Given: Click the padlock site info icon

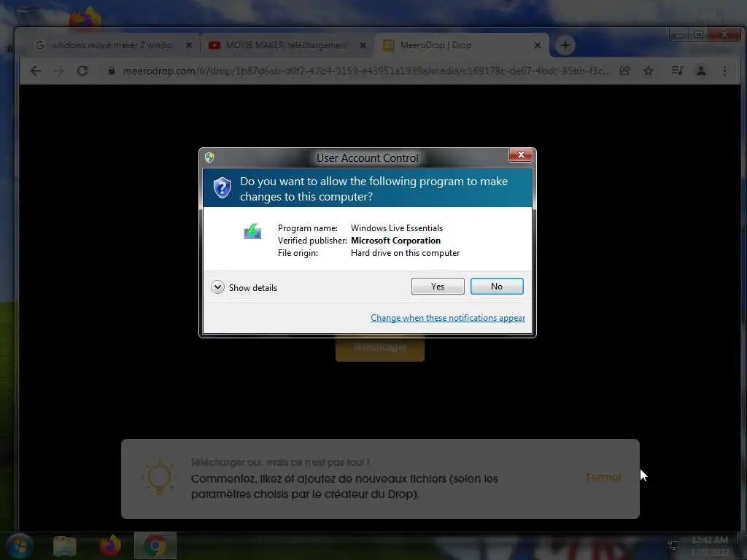Looking at the screenshot, I should (x=112, y=71).
